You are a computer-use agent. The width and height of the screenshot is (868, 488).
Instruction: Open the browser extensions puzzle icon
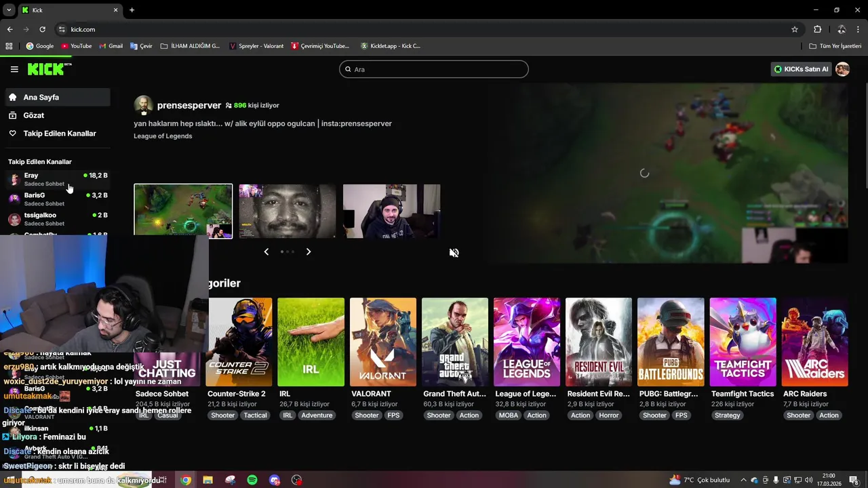click(x=817, y=29)
